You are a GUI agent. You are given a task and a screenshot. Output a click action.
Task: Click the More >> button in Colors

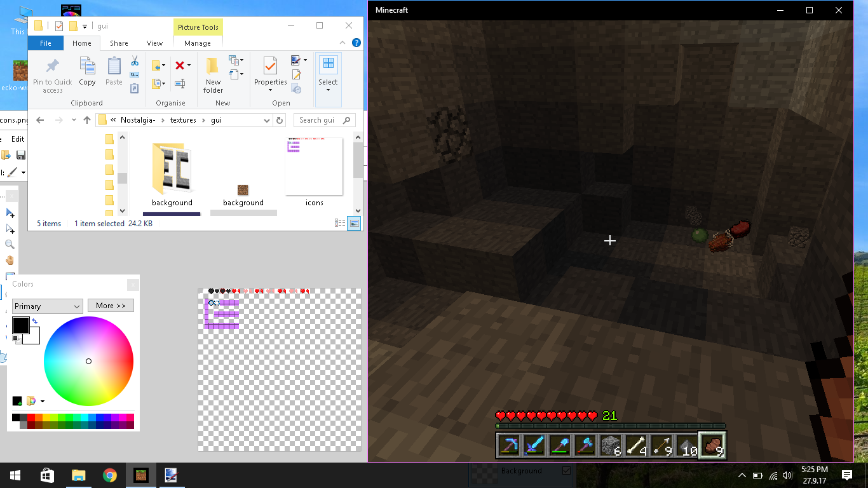pyautogui.click(x=111, y=306)
